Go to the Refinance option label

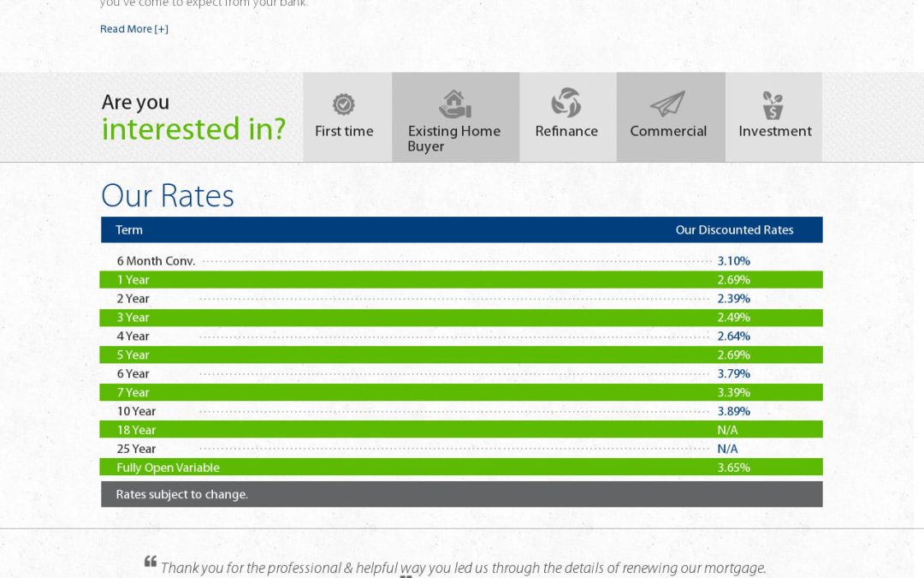point(566,131)
